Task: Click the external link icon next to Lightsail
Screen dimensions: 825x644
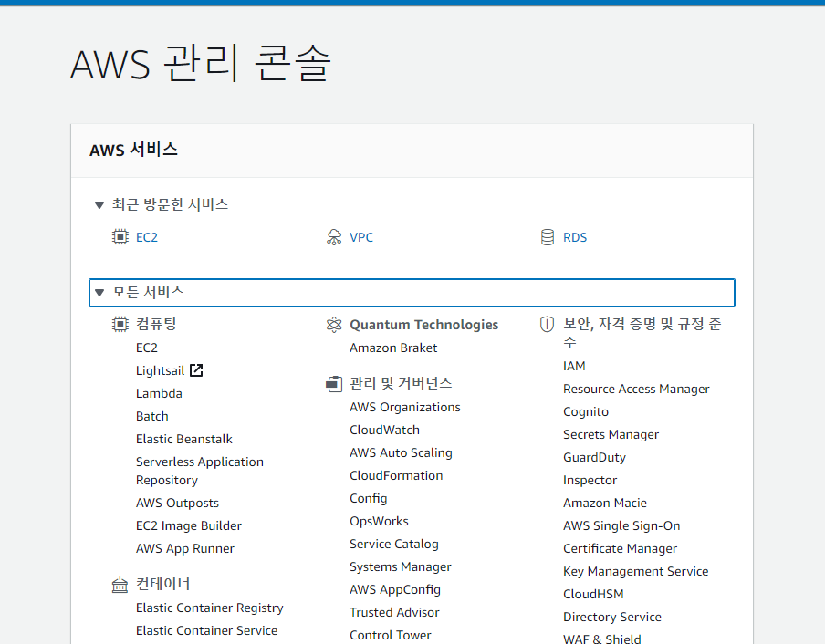Action: tap(196, 370)
